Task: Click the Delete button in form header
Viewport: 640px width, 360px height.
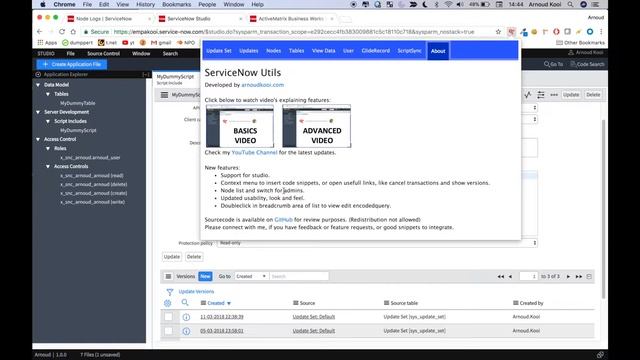Action: [593, 95]
